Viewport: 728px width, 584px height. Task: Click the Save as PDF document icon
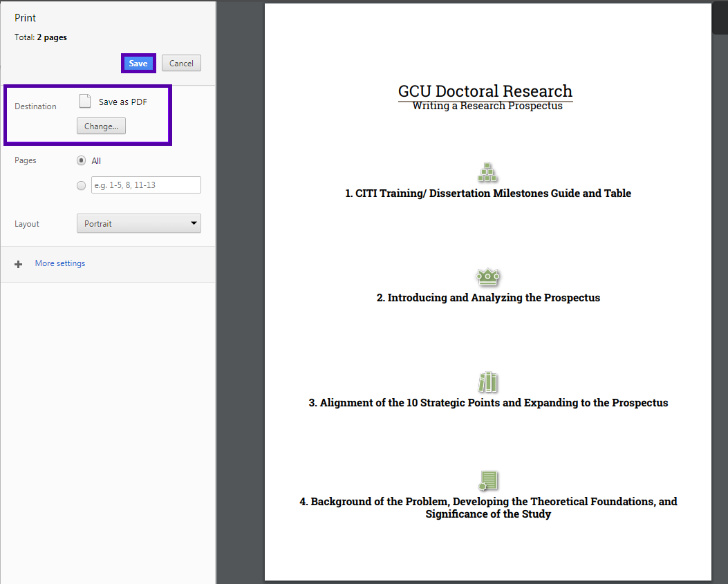(85, 101)
